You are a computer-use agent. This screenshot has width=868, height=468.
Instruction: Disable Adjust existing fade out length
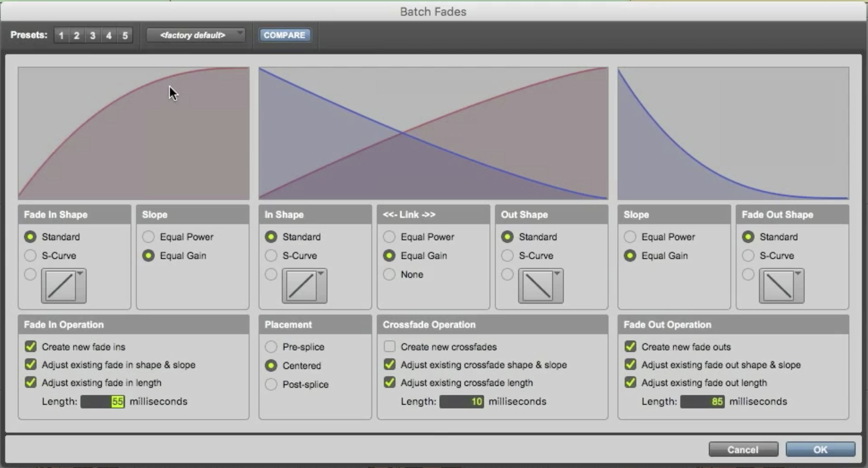pos(630,382)
